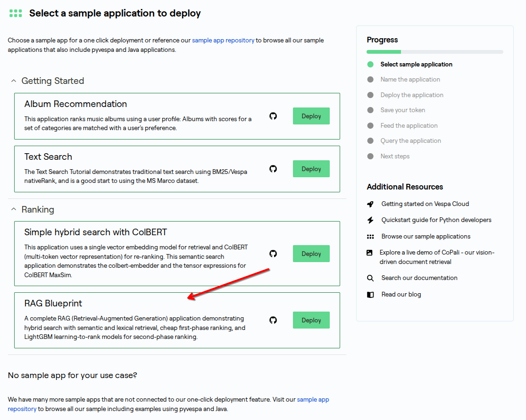Deploy the RAG Blueprint app
Viewport: 526px width, 420px height.
(311, 320)
